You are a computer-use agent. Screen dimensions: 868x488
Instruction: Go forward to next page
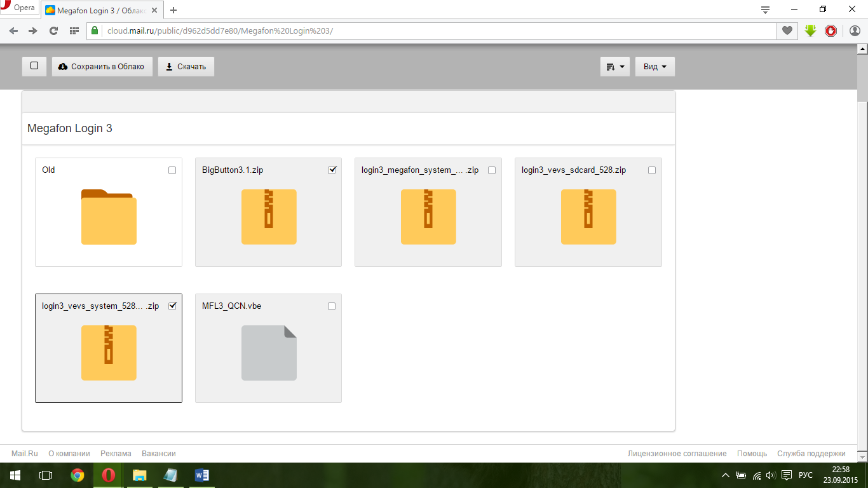pos(33,30)
